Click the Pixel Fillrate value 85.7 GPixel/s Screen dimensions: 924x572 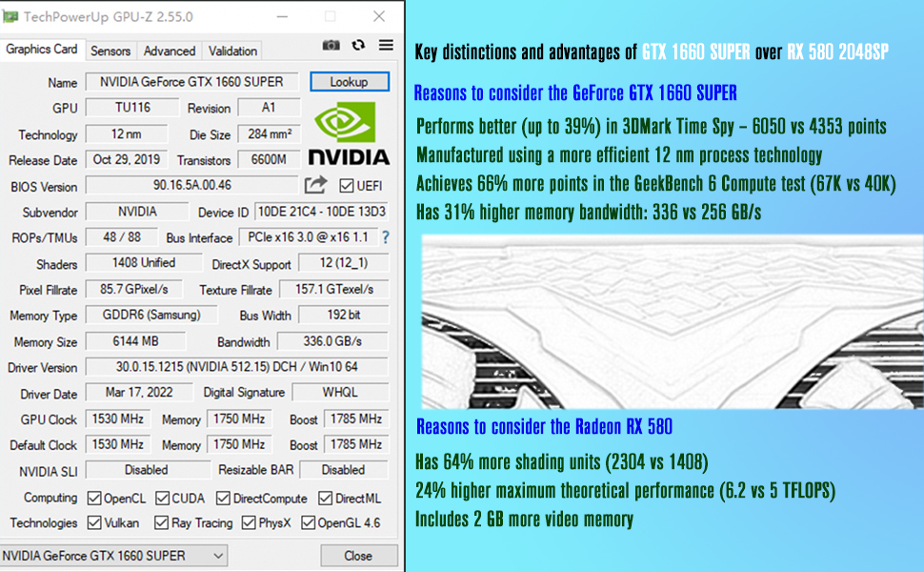tap(134, 289)
